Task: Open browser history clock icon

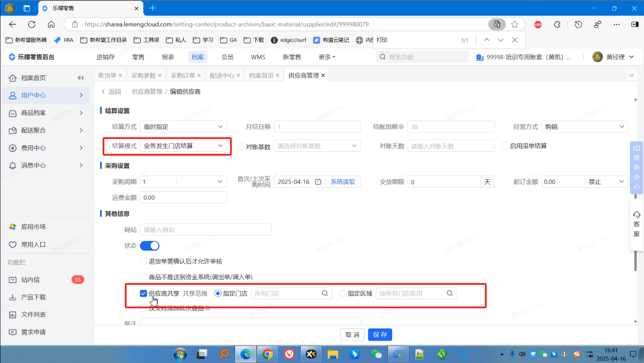Action: (x=578, y=24)
